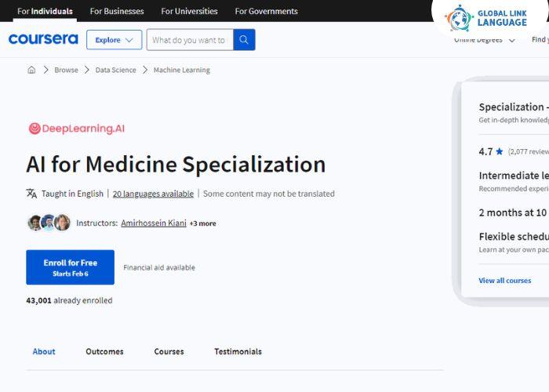Click the blue rating star icon
549x392 pixels.
(x=500, y=151)
